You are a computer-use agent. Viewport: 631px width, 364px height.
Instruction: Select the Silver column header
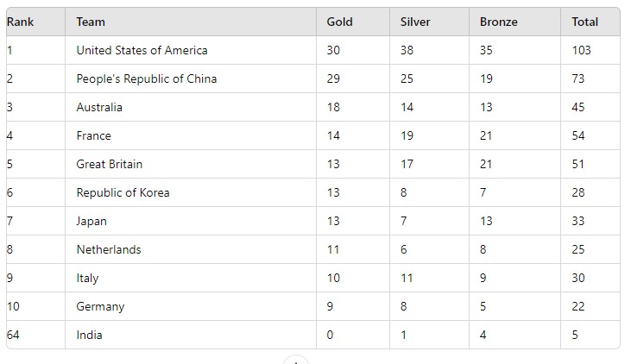(x=415, y=22)
